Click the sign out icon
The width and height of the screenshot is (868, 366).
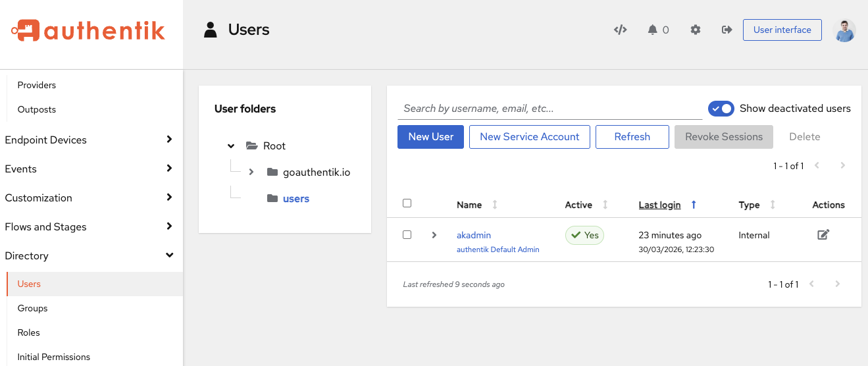pos(727,30)
